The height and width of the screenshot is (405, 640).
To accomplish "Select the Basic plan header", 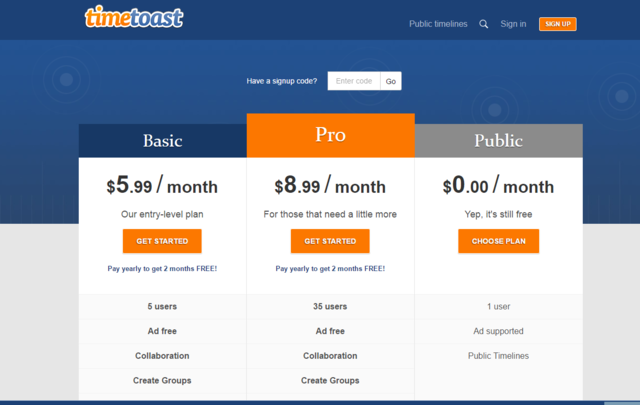I will (162, 140).
